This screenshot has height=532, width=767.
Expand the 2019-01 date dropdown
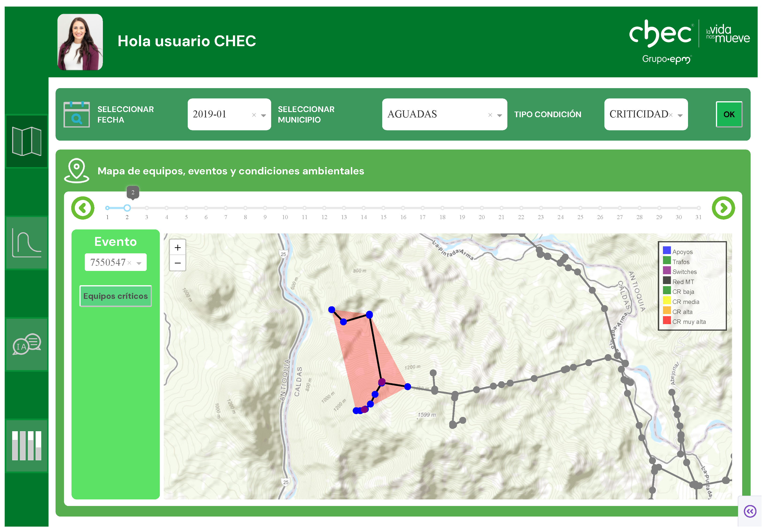click(263, 115)
